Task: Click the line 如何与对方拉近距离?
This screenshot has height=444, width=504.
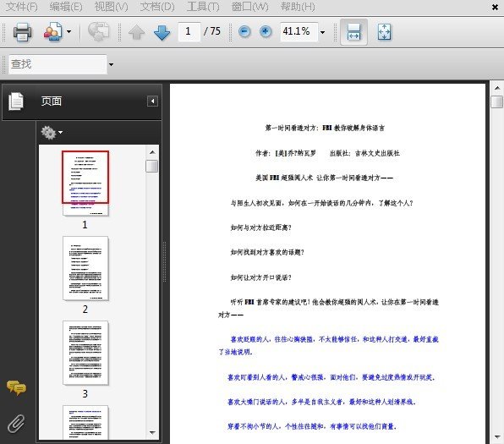Action: click(x=261, y=227)
